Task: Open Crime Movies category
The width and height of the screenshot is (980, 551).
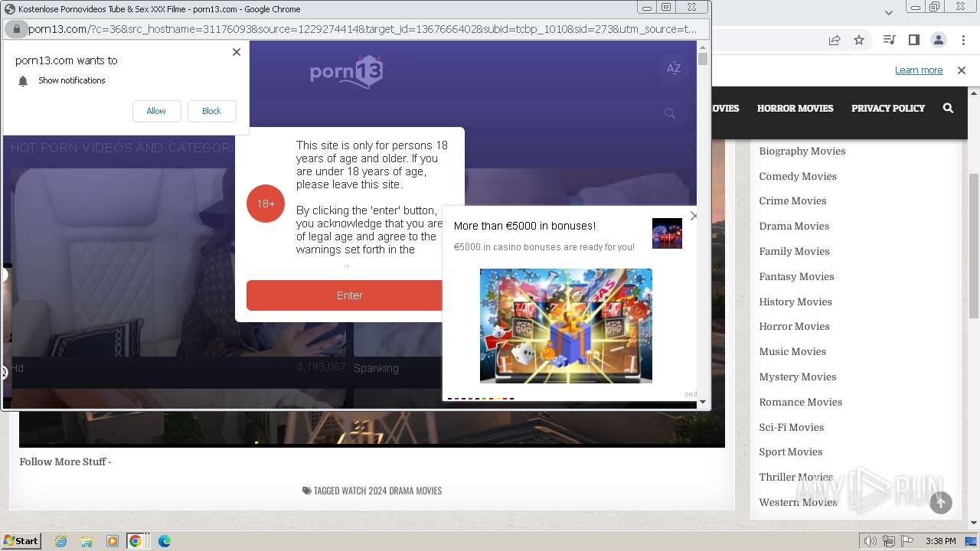Action: 792,201
